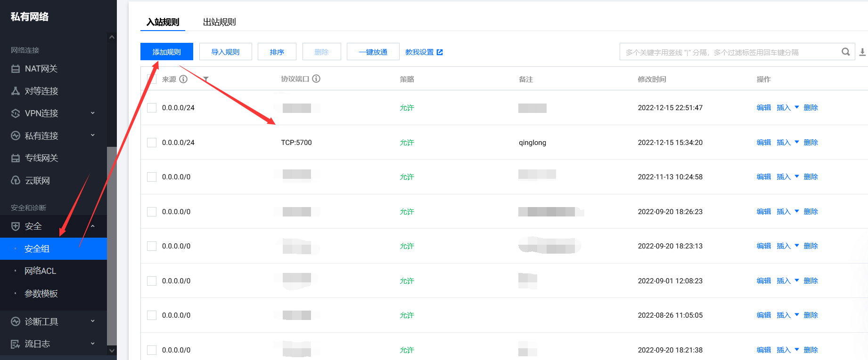Click the 添加规则 button
This screenshot has width=868, height=360.
(167, 52)
